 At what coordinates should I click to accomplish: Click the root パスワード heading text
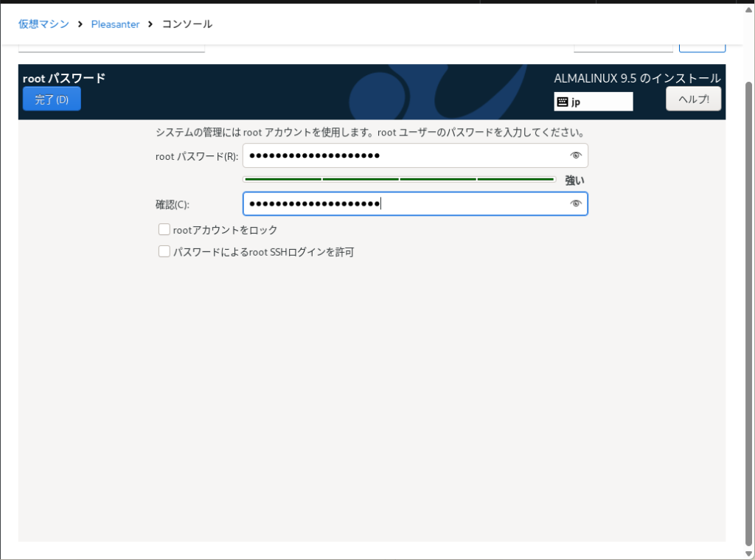point(64,78)
